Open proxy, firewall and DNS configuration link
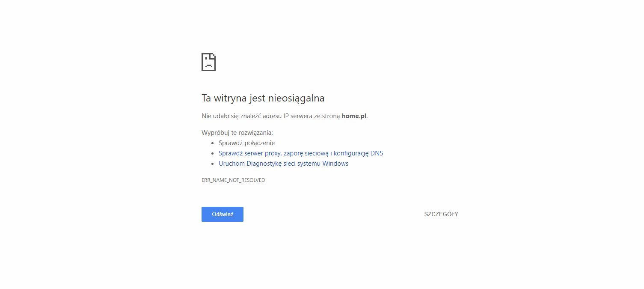This screenshot has width=644, height=289. [301, 153]
